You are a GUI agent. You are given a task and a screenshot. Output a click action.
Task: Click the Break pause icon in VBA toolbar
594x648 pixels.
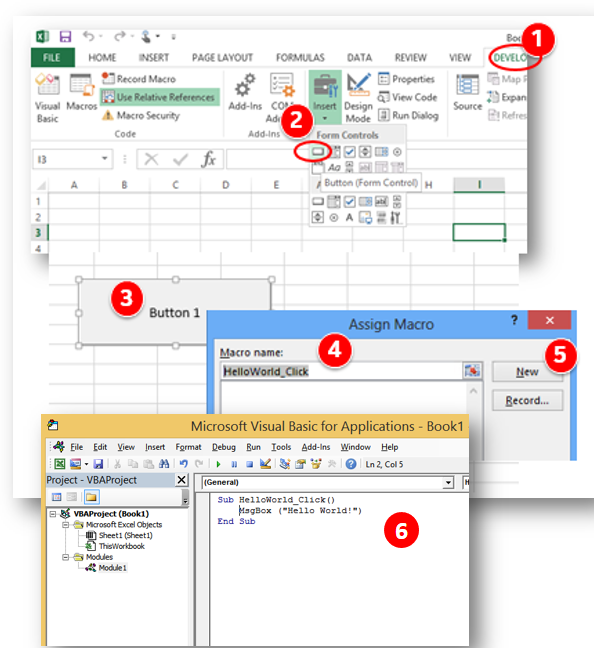point(234,465)
